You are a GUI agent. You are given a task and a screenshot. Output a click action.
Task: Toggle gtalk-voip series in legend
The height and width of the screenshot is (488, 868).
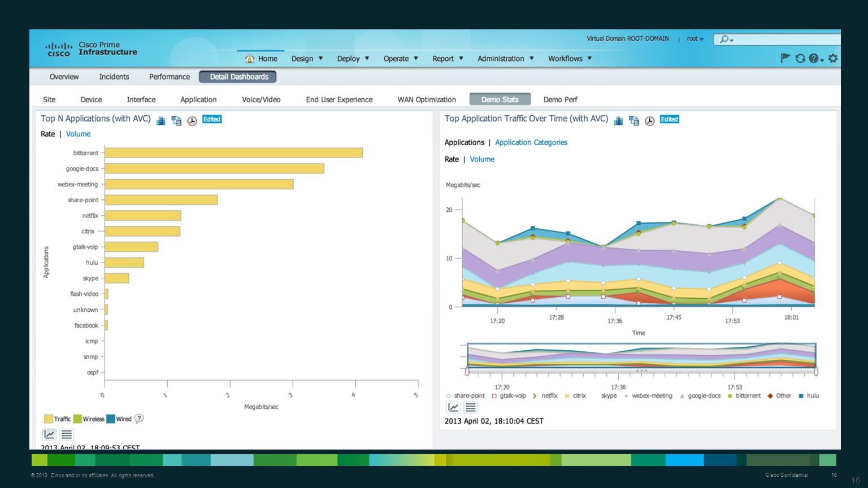[509, 396]
